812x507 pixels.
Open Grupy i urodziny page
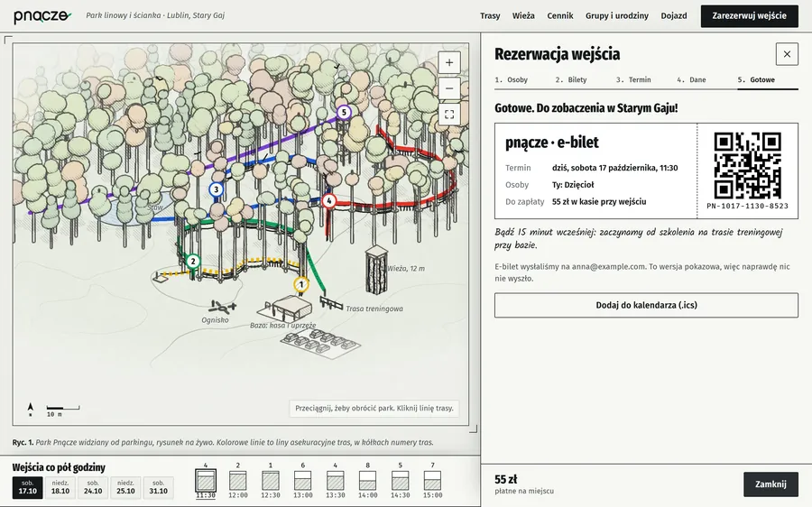617,15
